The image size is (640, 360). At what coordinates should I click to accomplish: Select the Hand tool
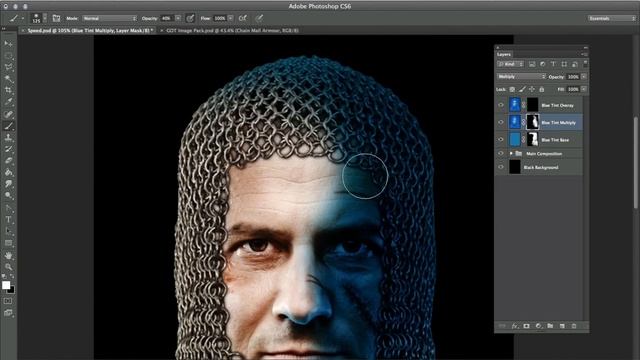(x=8, y=256)
